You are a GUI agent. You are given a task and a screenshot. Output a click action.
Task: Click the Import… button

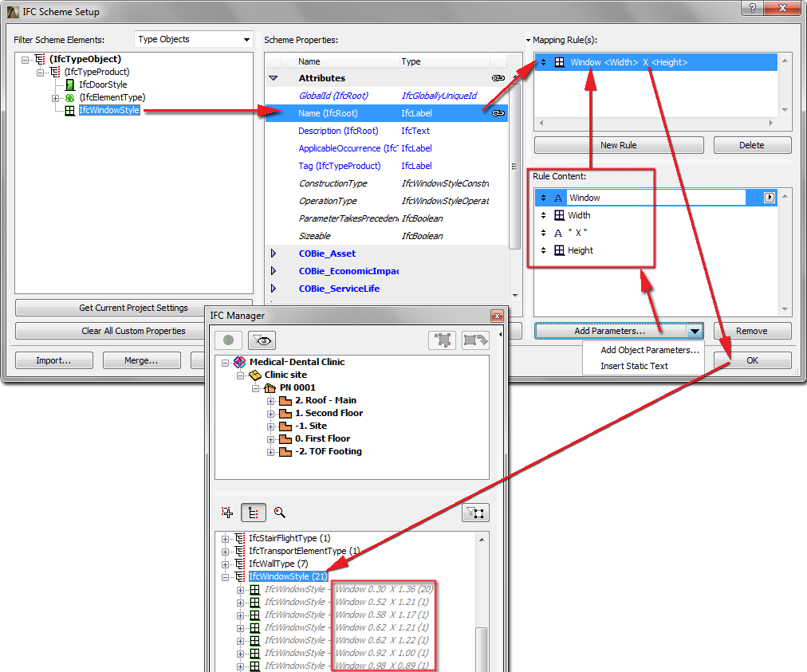coord(54,360)
